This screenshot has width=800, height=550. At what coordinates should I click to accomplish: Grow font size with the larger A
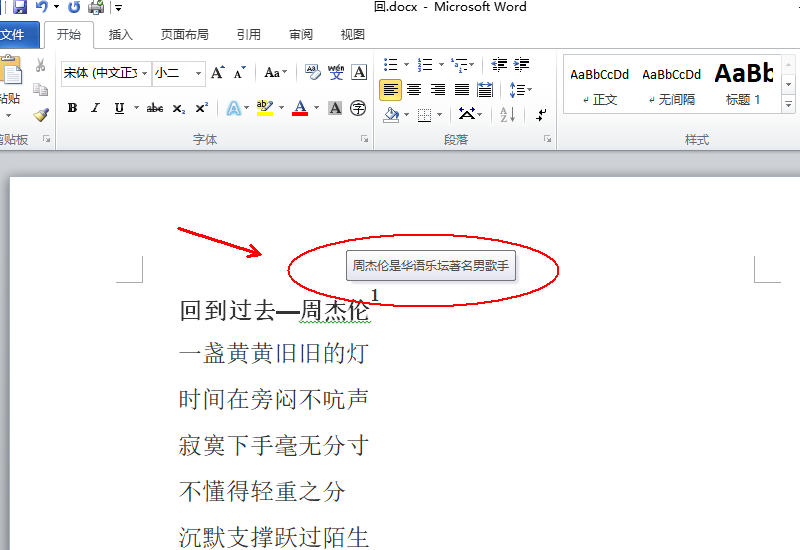tap(218, 73)
